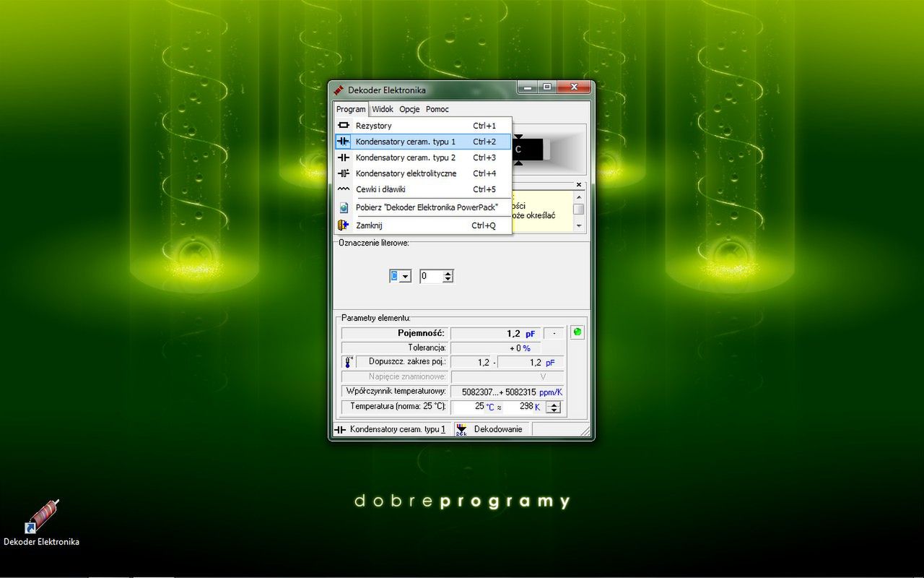Choose Rezystory from the Program menu
This screenshot has width=924, height=578.
pyautogui.click(x=423, y=126)
